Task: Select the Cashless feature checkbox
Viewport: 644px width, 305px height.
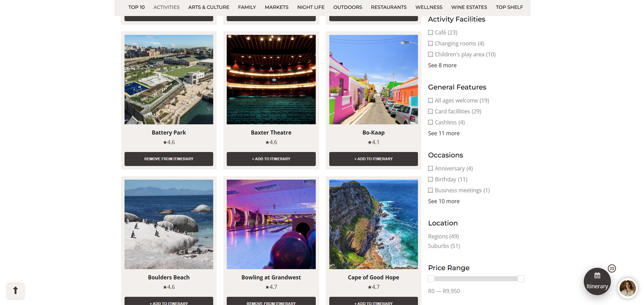Action: tap(430, 122)
